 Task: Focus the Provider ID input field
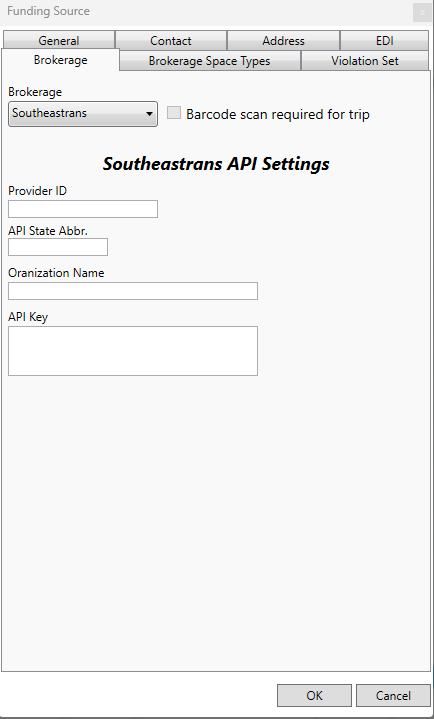(x=83, y=209)
